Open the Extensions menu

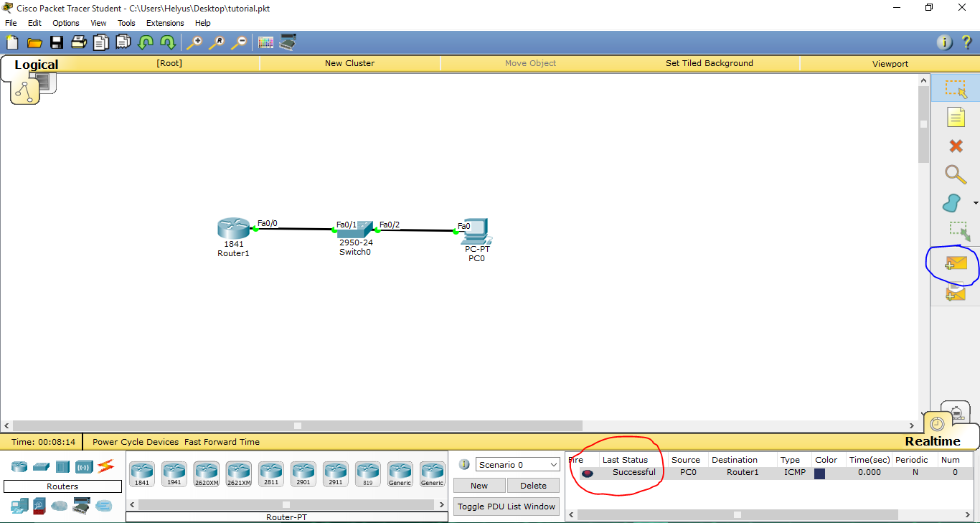(165, 23)
